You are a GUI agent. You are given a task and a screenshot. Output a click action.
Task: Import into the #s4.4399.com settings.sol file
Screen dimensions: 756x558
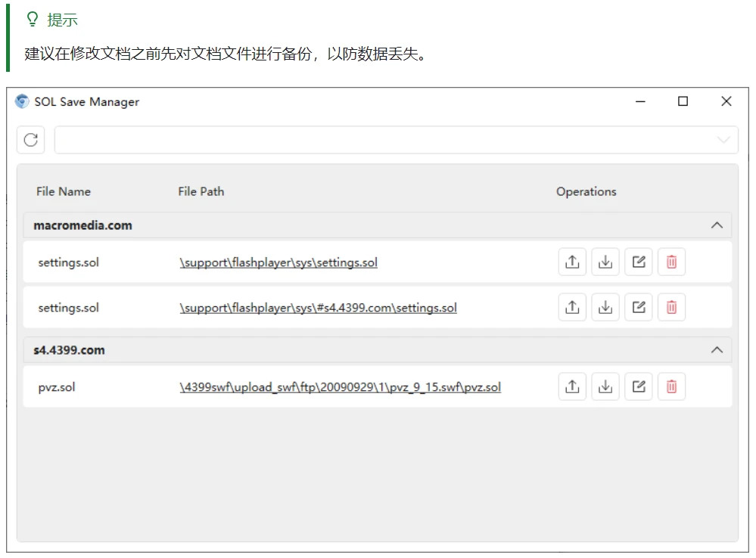[605, 308]
